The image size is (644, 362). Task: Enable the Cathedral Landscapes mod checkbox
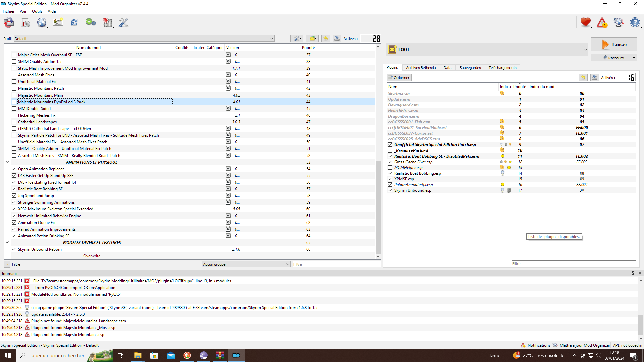[x=14, y=122]
